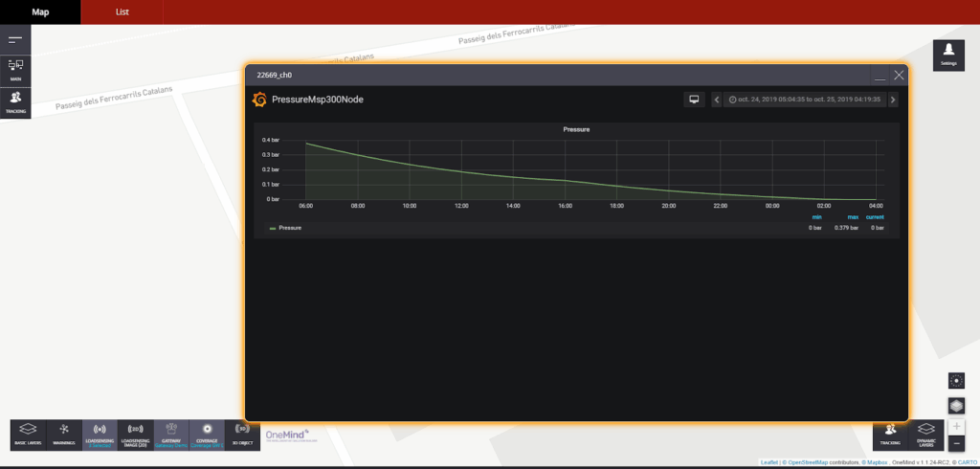Screen dimensions: 980x469
Task: Switch to the List tab
Action: pos(121,11)
